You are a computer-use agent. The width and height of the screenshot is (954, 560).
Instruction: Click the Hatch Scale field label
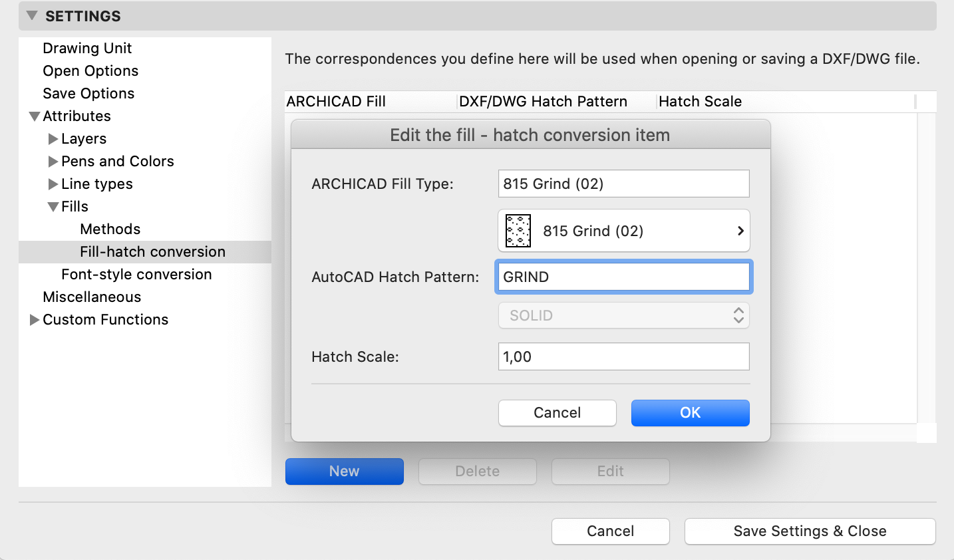355,356
